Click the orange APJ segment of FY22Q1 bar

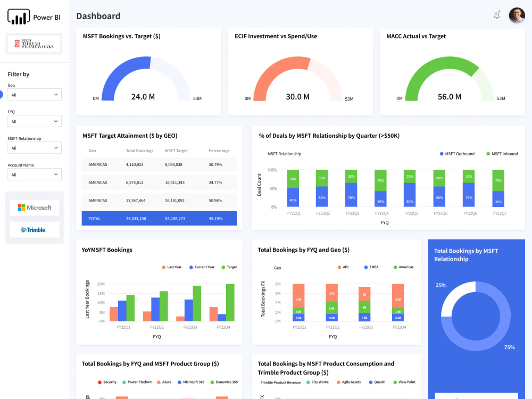298,296
